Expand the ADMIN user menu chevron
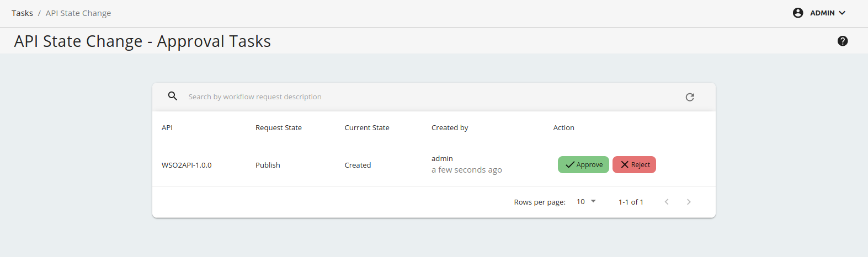 click(x=842, y=13)
